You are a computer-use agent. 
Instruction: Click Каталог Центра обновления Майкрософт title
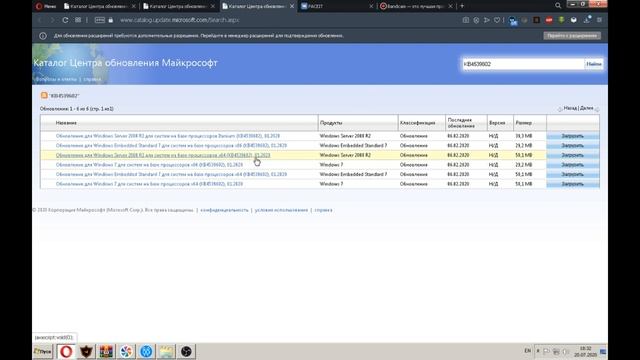[x=125, y=63]
